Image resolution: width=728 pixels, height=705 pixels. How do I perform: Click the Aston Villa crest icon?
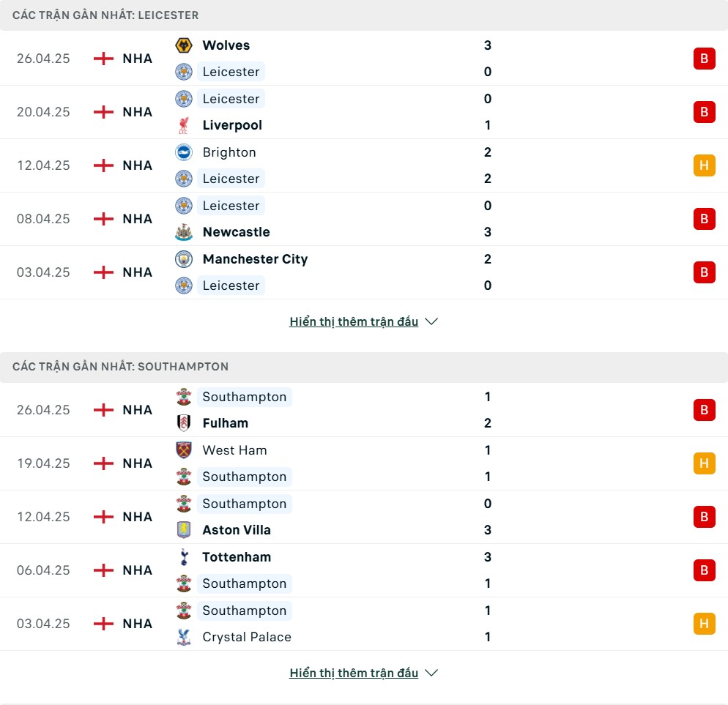(x=184, y=530)
